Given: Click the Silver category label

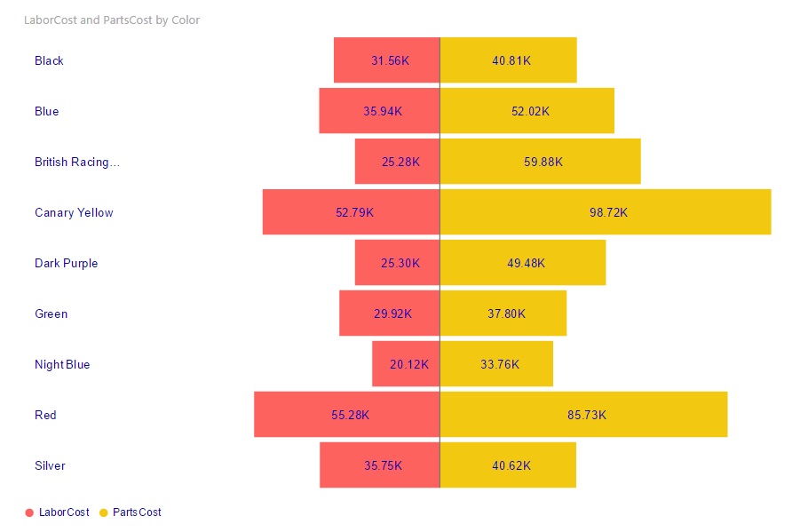Looking at the screenshot, I should coord(50,465).
